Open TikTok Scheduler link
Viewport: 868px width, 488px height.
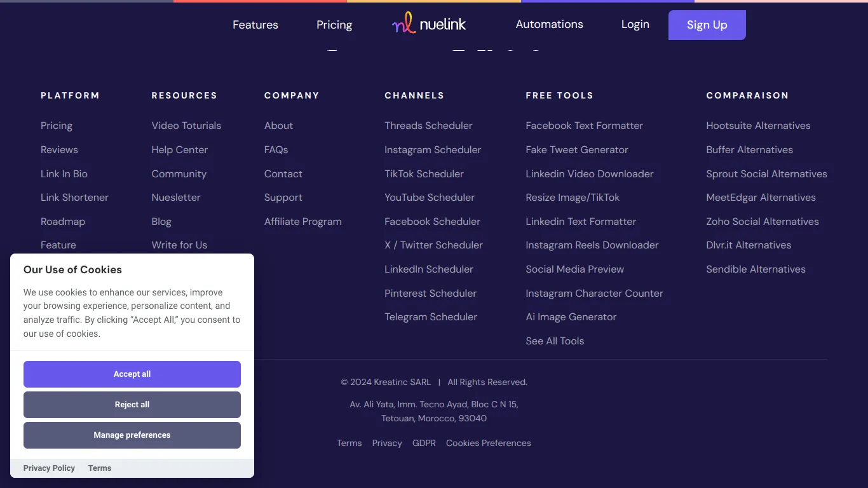pos(424,174)
